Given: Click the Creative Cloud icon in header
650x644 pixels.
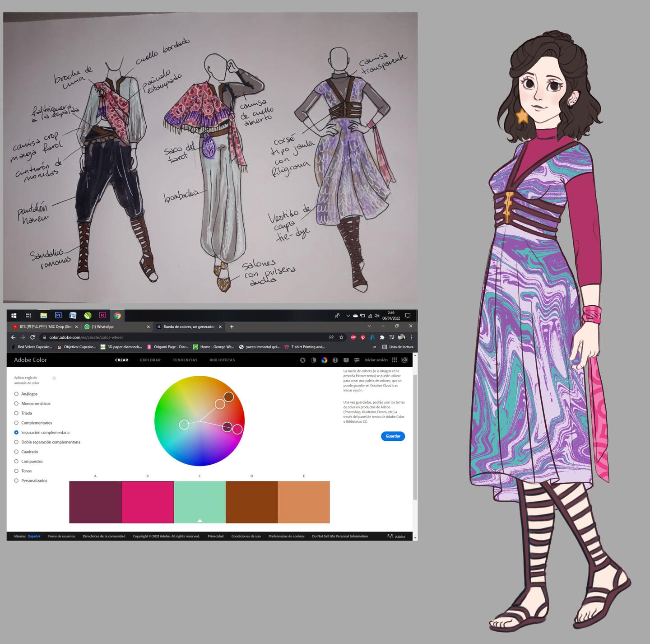Looking at the screenshot, I should pos(404,360).
